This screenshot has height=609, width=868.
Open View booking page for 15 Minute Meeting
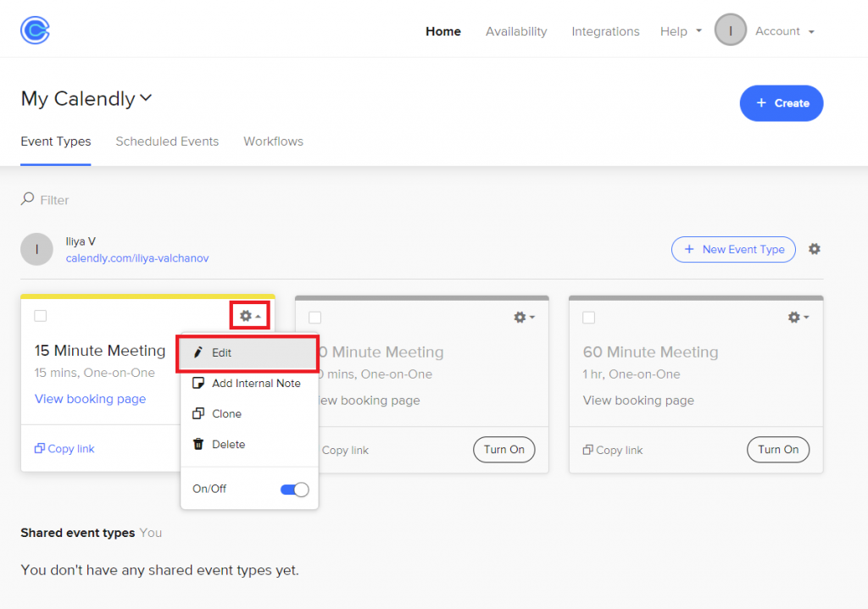(x=90, y=399)
